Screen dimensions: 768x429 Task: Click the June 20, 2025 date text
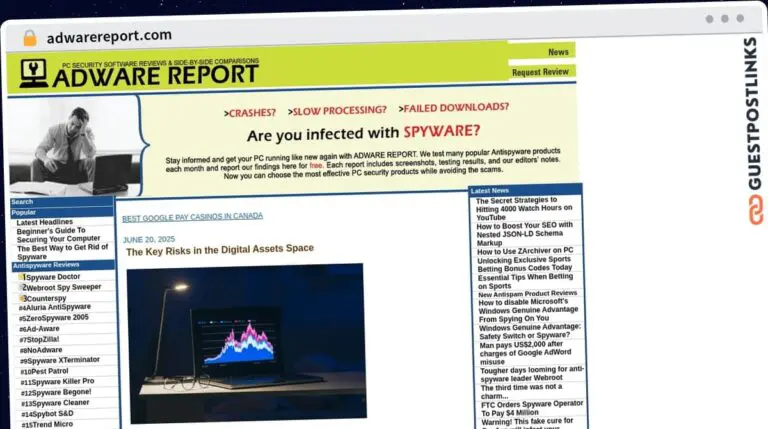pyautogui.click(x=149, y=239)
